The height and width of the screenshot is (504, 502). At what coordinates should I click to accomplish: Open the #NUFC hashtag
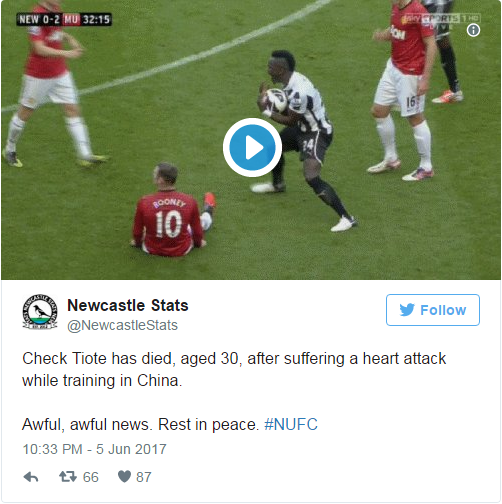pos(291,425)
